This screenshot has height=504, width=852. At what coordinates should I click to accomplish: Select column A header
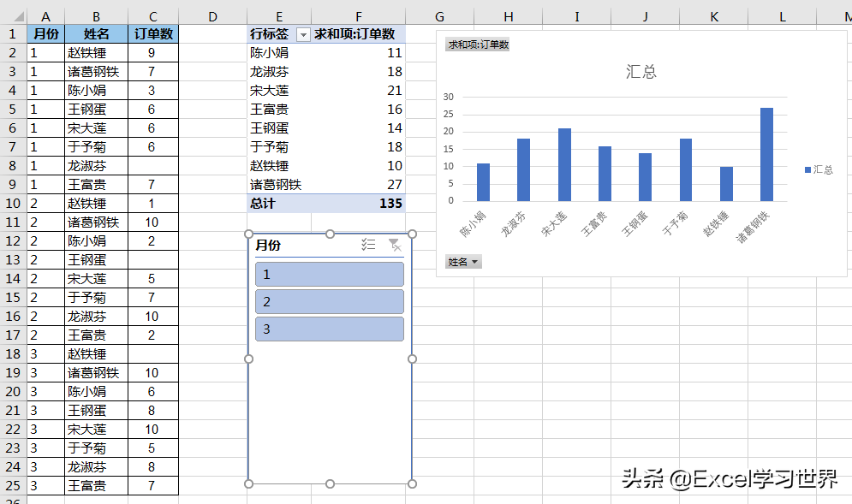pos(45,17)
